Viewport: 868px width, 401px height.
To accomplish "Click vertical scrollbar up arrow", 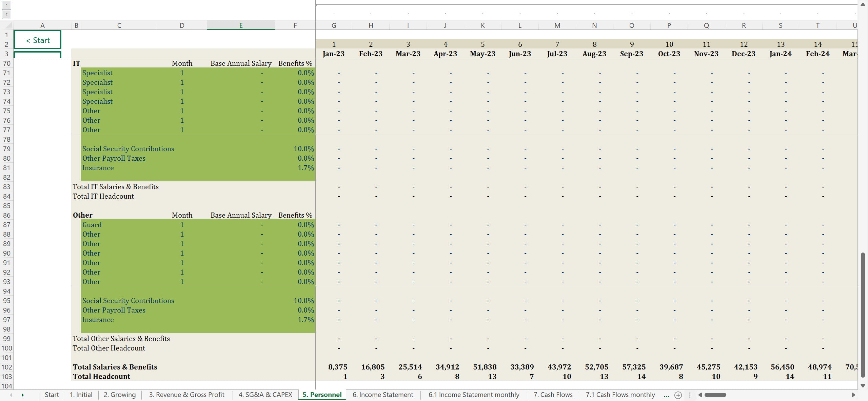I will [x=863, y=4].
